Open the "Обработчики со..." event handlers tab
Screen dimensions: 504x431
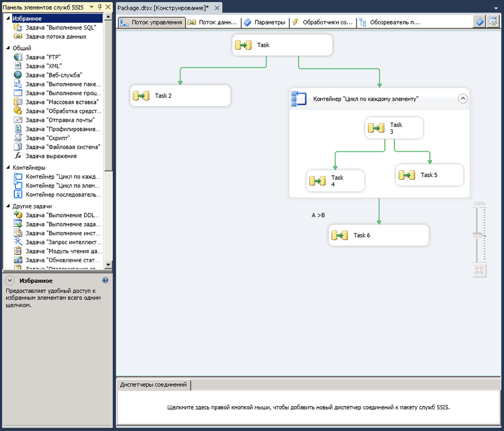click(322, 23)
